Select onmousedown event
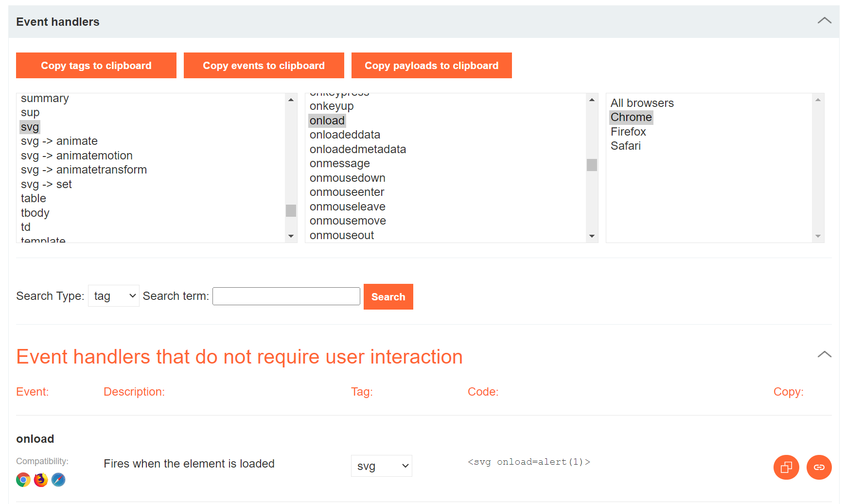Image resolution: width=845 pixels, height=504 pixels. tap(348, 178)
